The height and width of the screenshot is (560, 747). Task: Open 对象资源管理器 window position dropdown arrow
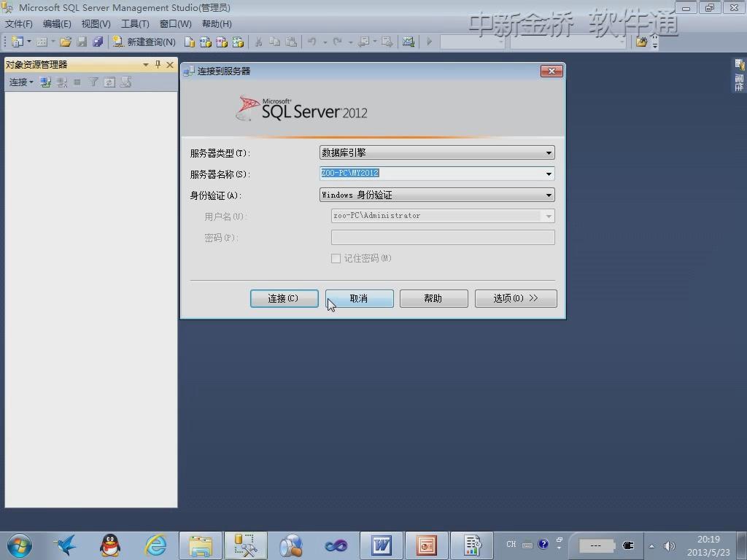[x=146, y=64]
